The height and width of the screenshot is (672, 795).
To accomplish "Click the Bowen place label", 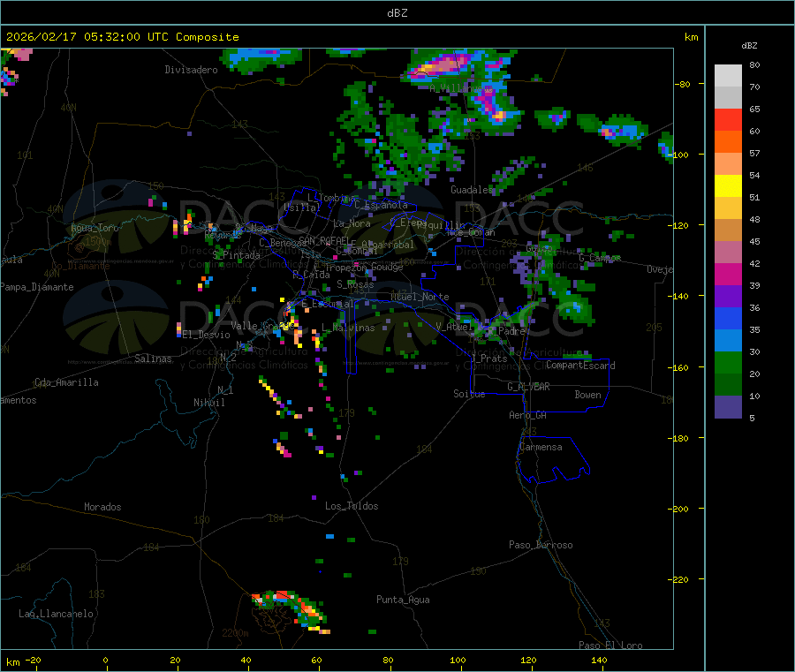I will (x=587, y=395).
